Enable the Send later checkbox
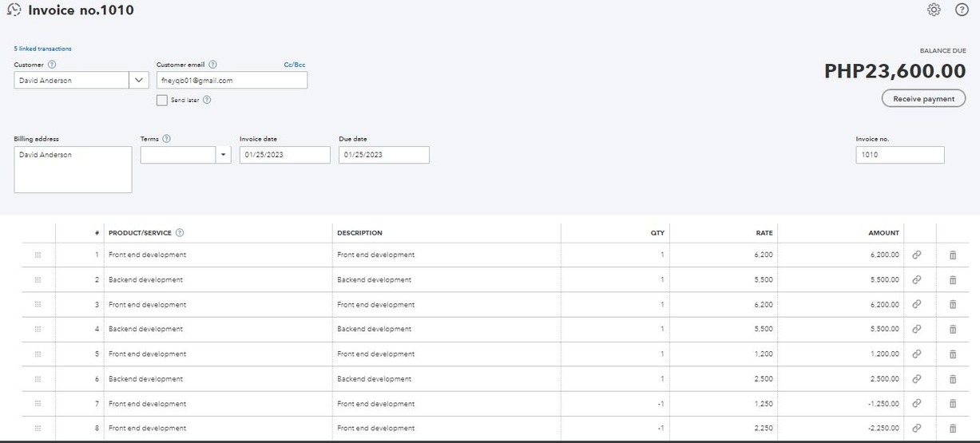The width and height of the screenshot is (980, 443). point(162,100)
